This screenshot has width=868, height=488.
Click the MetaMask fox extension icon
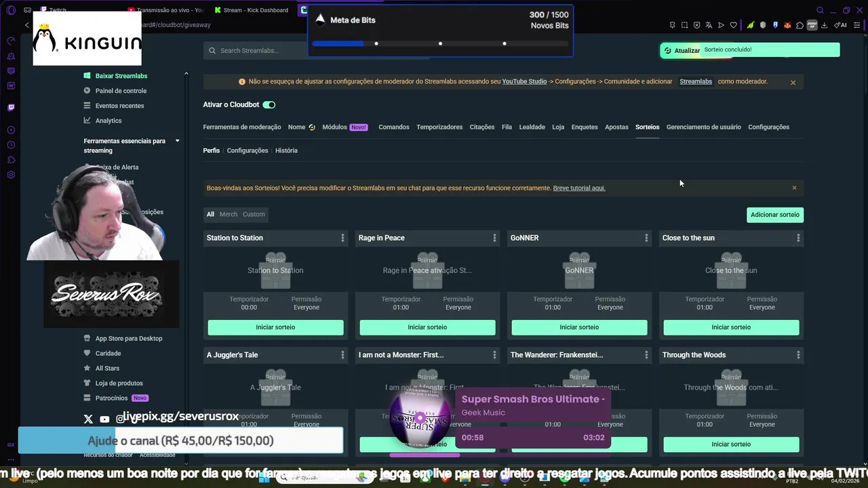coord(787,25)
